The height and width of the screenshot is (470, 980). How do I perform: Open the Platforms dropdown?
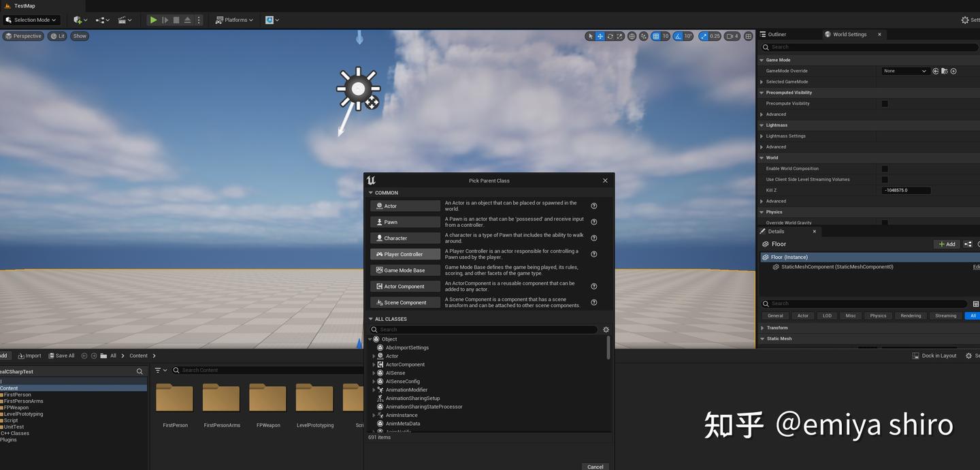pyautogui.click(x=234, y=20)
